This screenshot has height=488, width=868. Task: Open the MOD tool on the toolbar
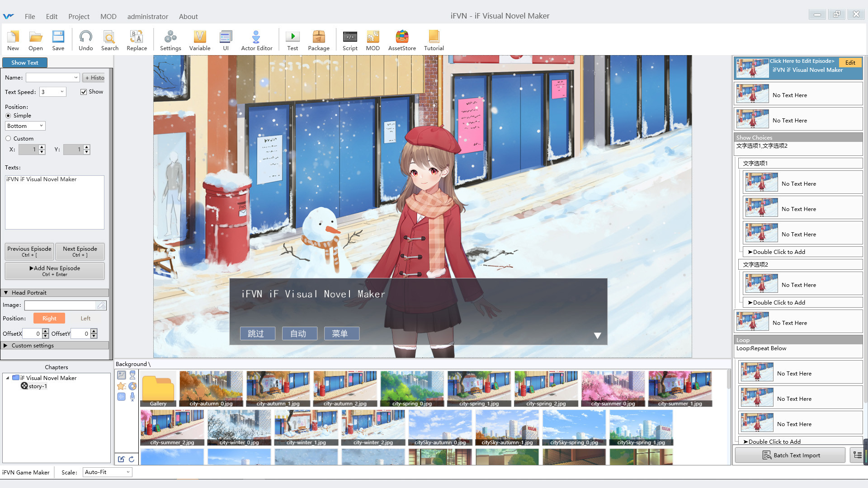coord(373,40)
